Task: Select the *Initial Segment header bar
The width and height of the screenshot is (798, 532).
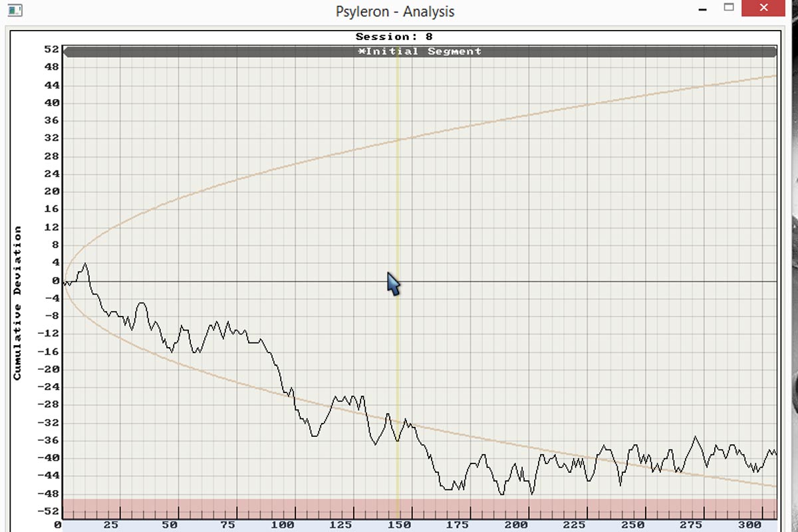Action: pos(420,51)
